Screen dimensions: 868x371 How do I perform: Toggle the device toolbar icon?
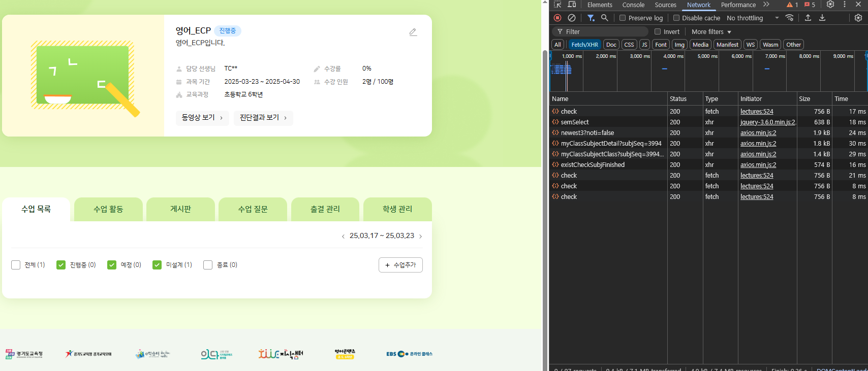[x=572, y=5]
